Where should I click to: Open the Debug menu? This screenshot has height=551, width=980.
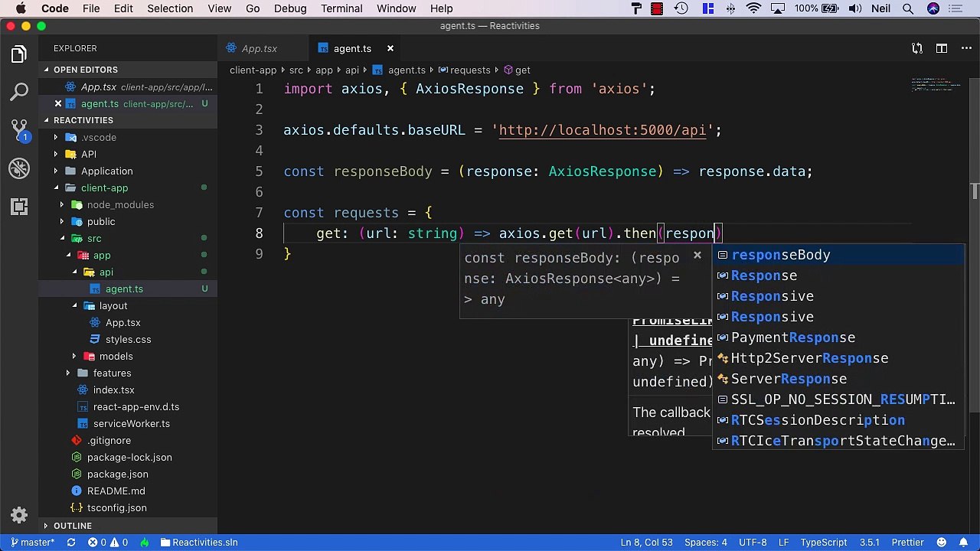(x=290, y=8)
